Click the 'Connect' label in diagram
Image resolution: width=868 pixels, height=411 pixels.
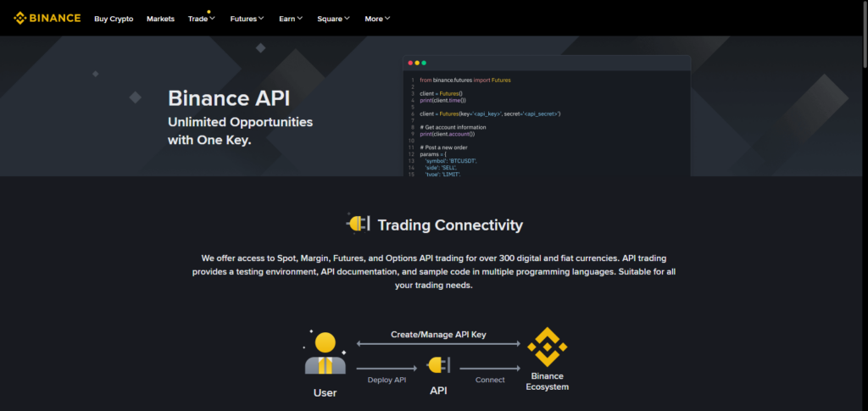(490, 380)
